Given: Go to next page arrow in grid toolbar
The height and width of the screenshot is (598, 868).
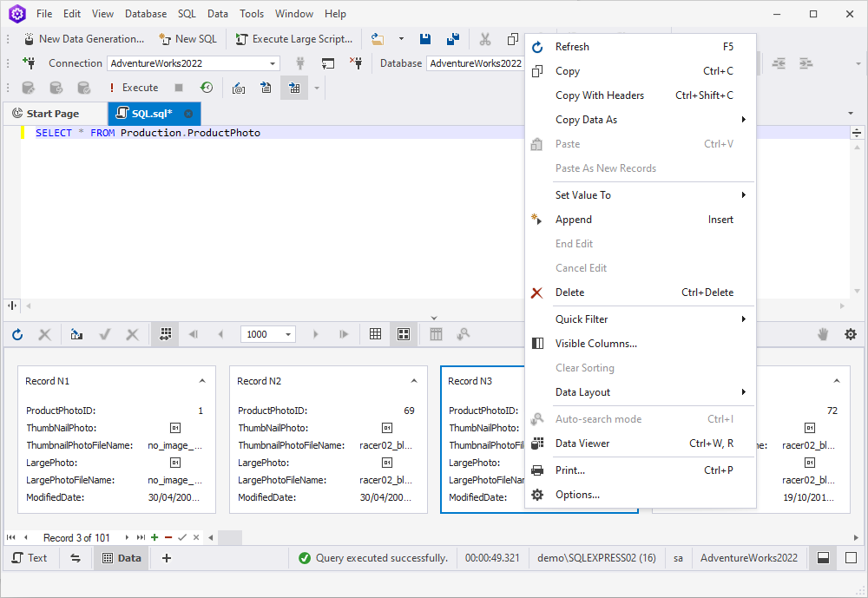Looking at the screenshot, I should [316, 334].
